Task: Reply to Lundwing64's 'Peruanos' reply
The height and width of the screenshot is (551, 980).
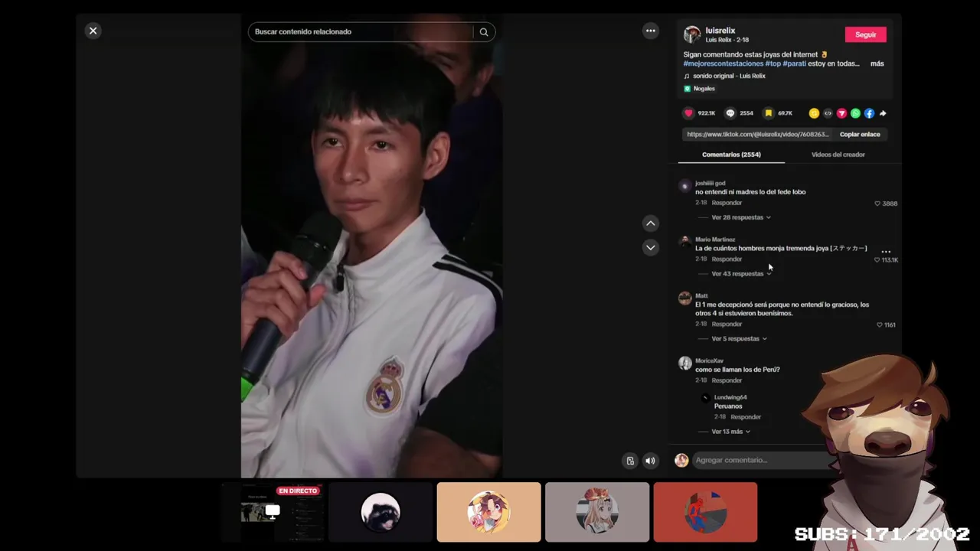Action: pos(746,417)
